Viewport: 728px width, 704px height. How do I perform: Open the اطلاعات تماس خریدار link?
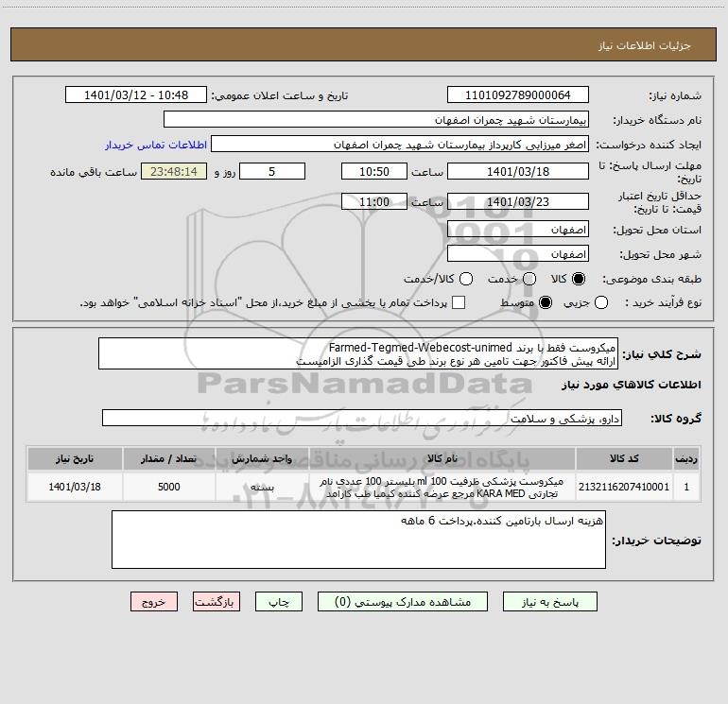tap(156, 145)
